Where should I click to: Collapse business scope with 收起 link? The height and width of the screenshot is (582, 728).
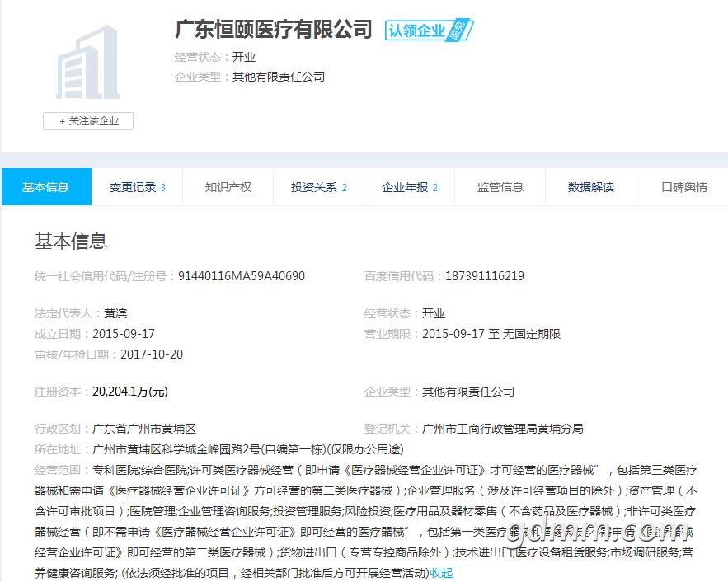point(441,573)
